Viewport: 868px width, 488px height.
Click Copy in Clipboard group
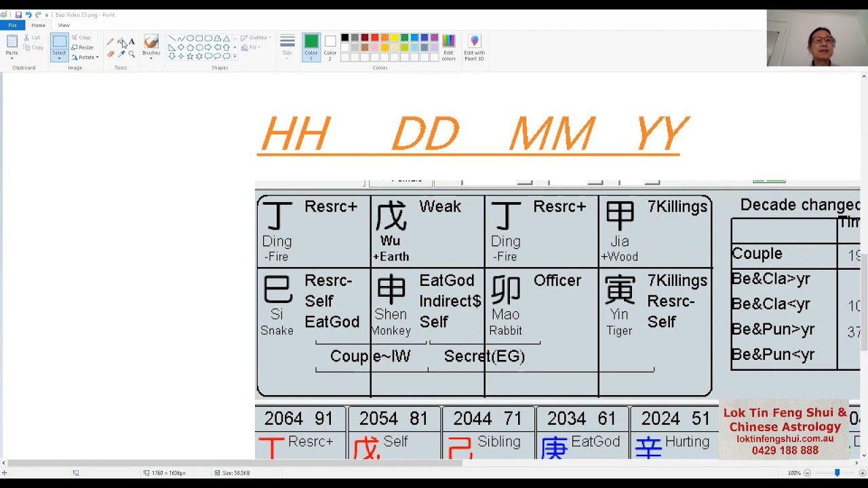[33, 47]
